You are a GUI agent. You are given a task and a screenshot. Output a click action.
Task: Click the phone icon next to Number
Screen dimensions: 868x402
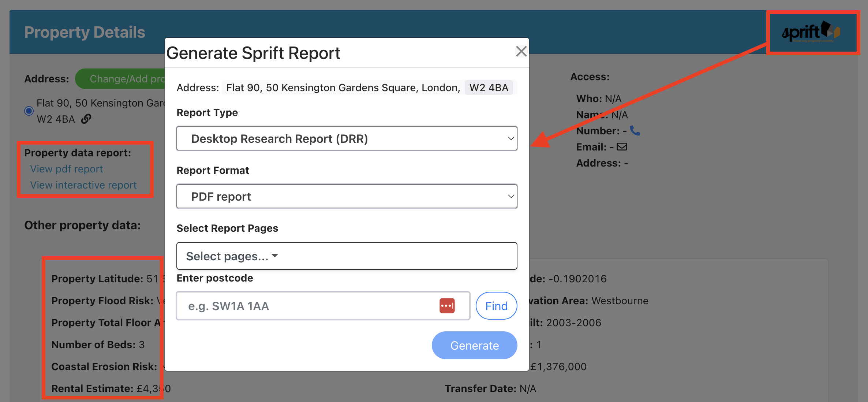[x=635, y=131]
